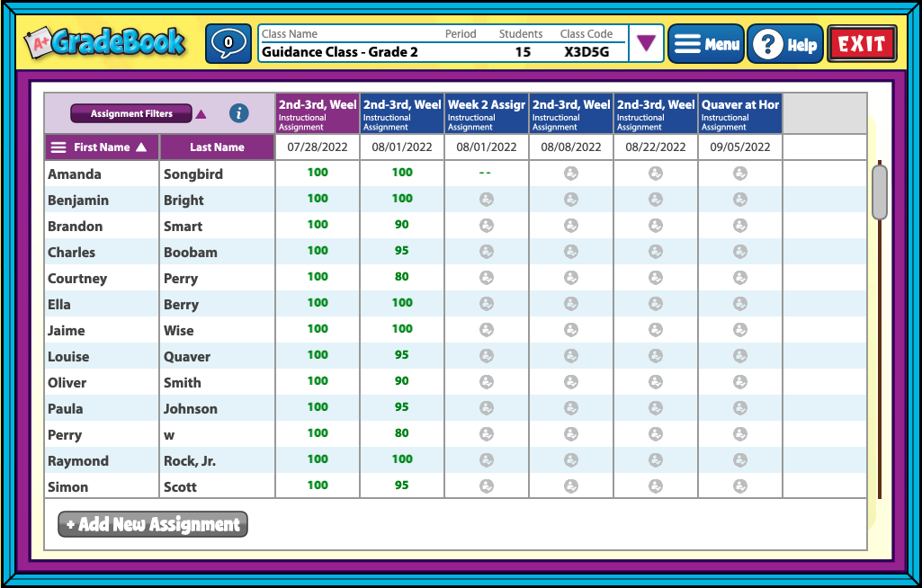The height and width of the screenshot is (588, 922).
Task: Open the Quaver at Home assignment header
Action: coord(740,113)
